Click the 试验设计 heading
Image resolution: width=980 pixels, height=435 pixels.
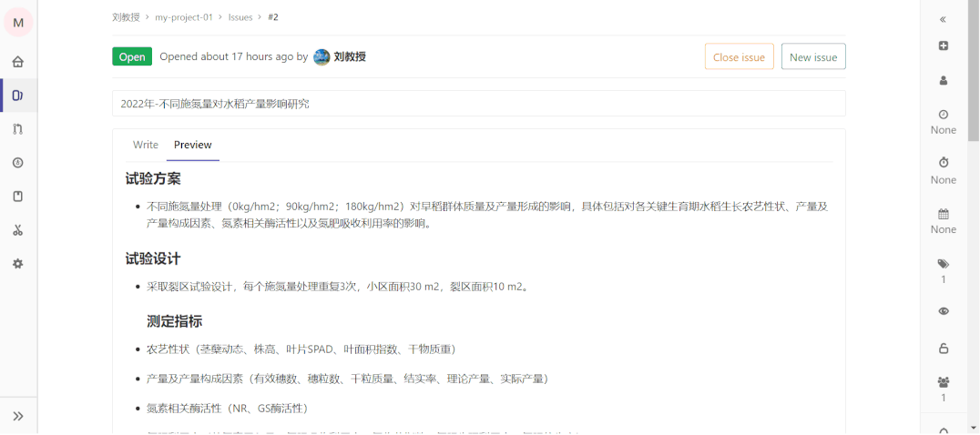(153, 258)
